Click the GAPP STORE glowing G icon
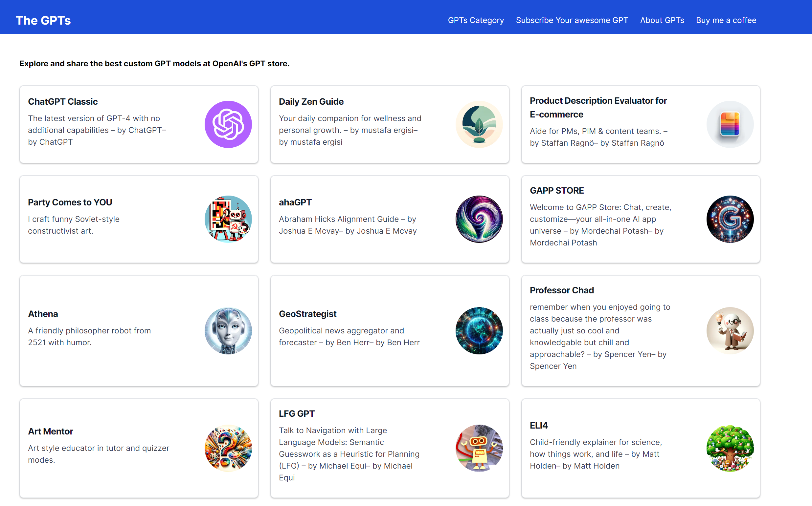The width and height of the screenshot is (812, 506). [x=730, y=219]
